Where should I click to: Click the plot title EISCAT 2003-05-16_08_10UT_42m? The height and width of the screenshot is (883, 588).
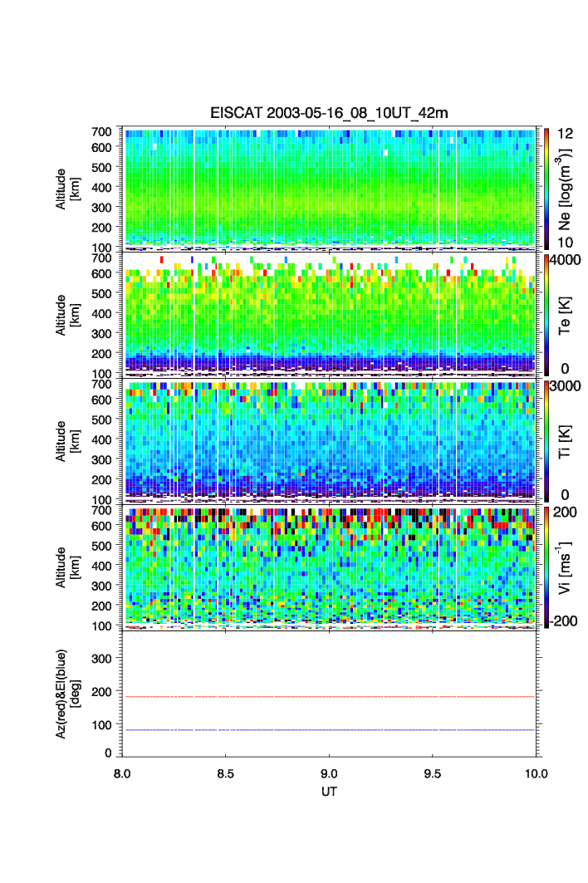click(x=329, y=113)
